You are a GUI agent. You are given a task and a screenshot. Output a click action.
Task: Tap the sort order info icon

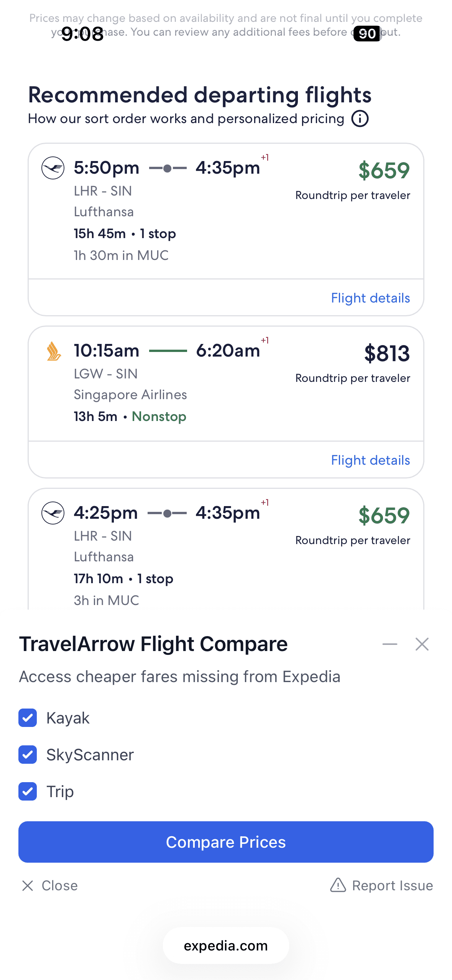pyautogui.click(x=360, y=119)
